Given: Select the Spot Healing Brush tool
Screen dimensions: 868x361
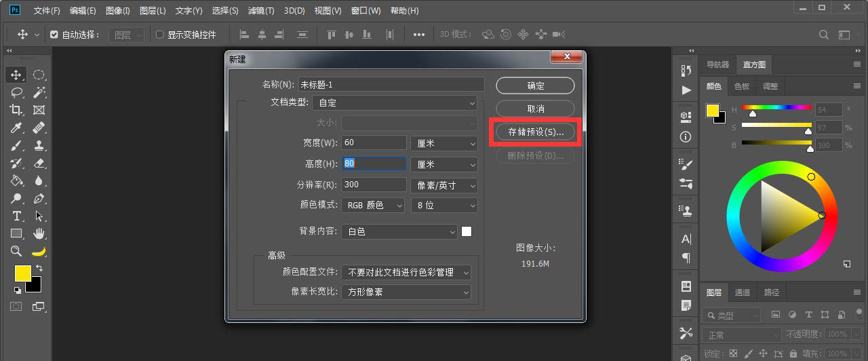Looking at the screenshot, I should [39, 128].
